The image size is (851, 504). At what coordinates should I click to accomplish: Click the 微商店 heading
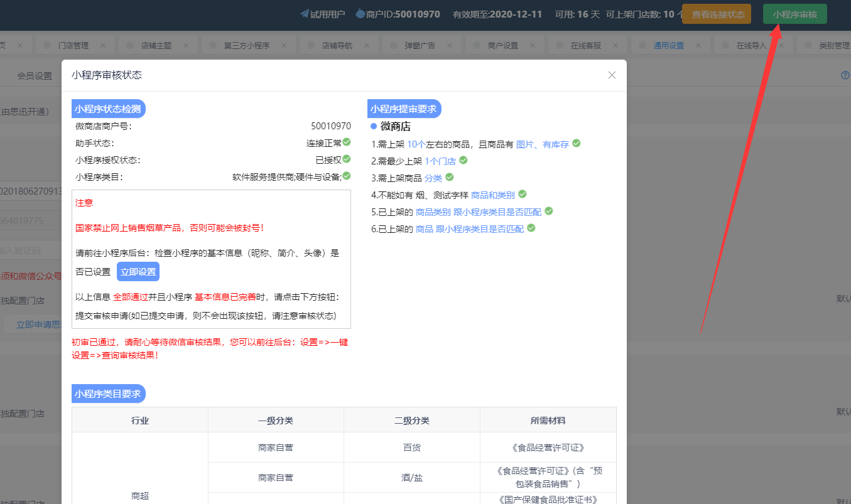[395, 126]
